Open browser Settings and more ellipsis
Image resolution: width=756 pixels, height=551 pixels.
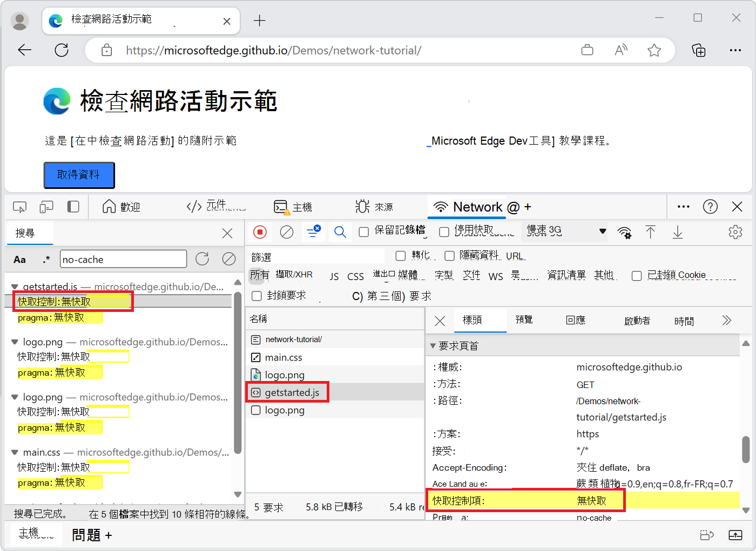click(x=735, y=50)
